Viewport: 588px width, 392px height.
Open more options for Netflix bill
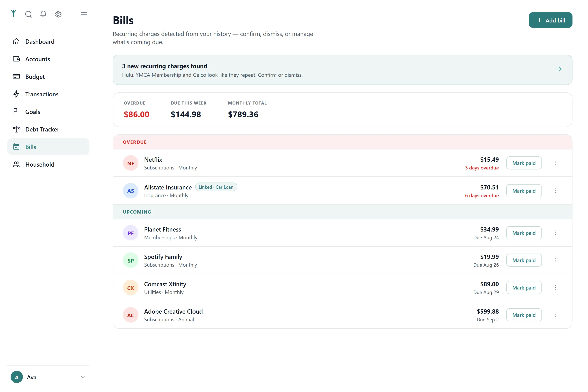point(556,163)
